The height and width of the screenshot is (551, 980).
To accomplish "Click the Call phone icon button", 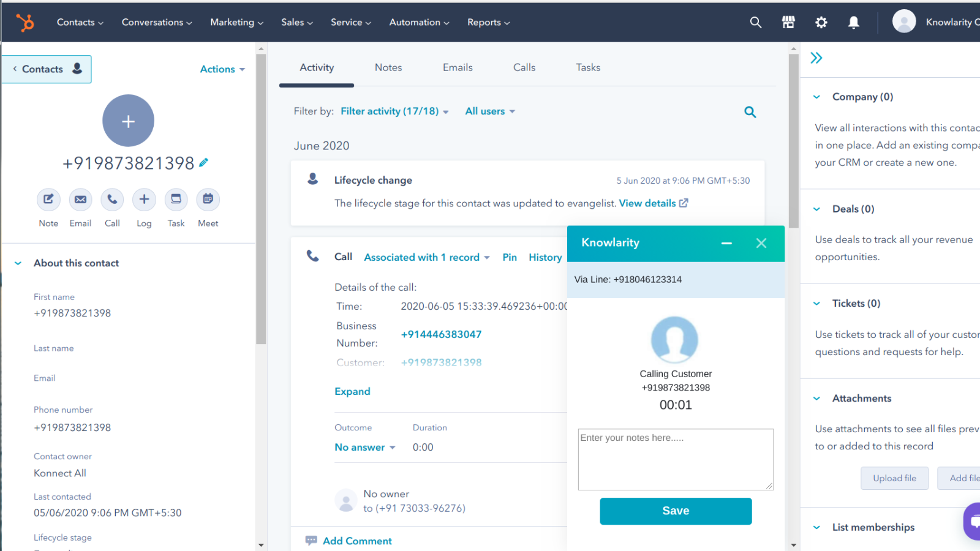I will (112, 200).
